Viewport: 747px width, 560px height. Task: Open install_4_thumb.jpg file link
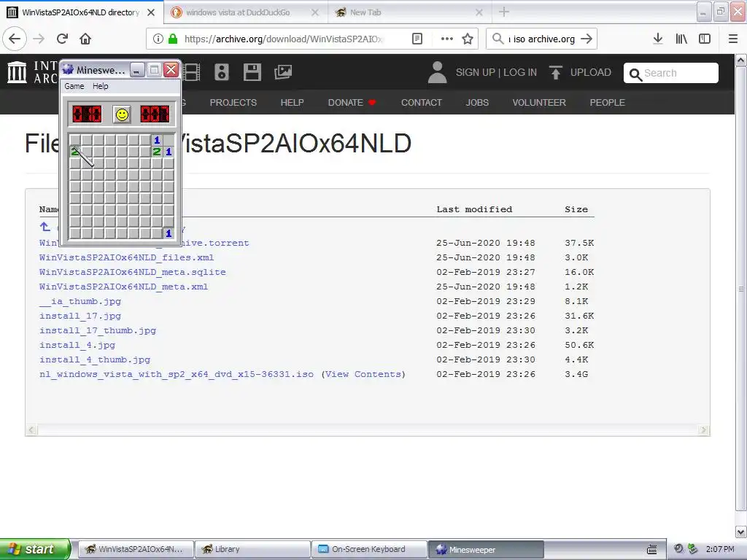(x=95, y=359)
